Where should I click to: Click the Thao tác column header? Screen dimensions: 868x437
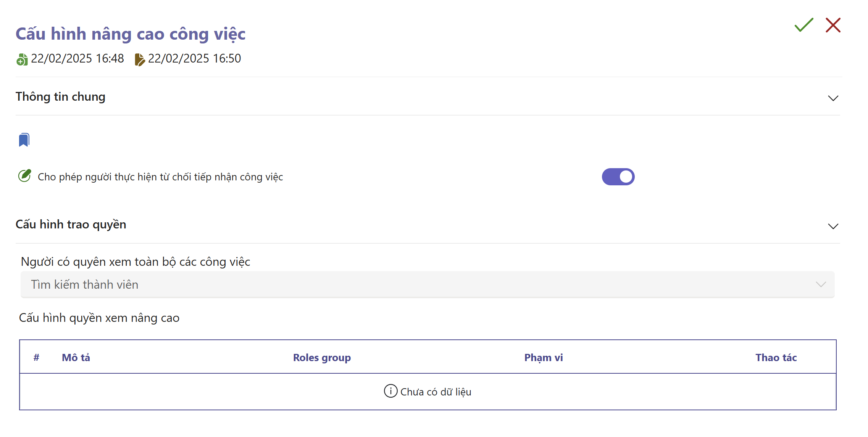[776, 357]
